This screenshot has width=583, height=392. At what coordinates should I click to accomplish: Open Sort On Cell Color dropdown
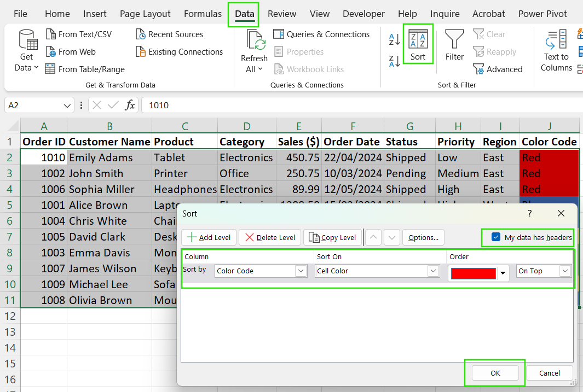pyautogui.click(x=433, y=271)
